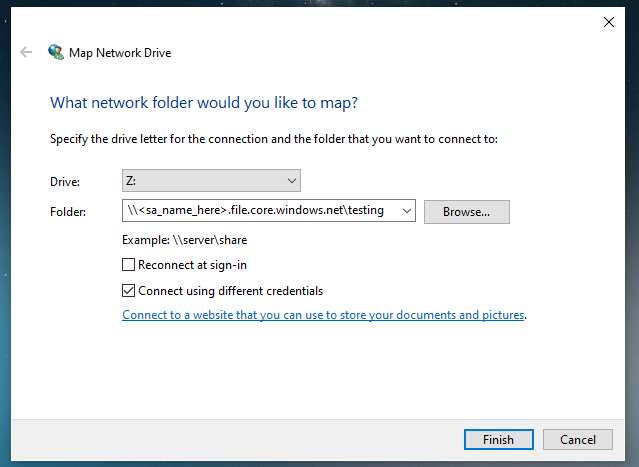639x467 pixels.
Task: Click the Map Network Drive globe icon
Action: 56,52
